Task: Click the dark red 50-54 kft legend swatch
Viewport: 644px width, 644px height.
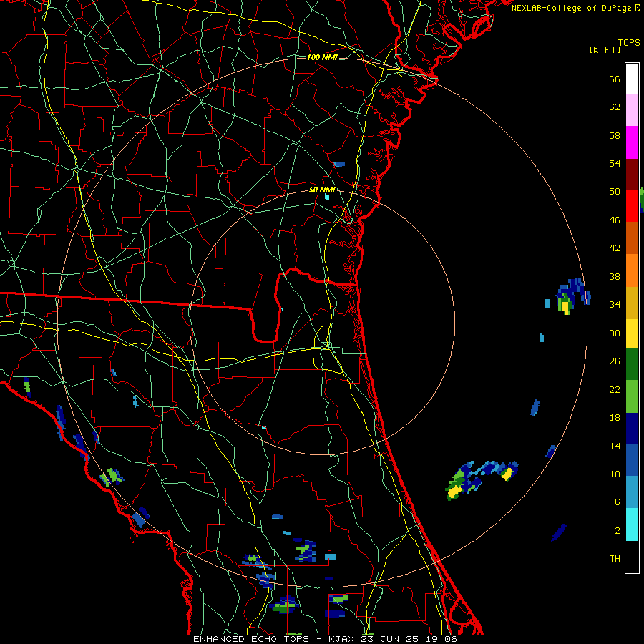Action: tap(632, 175)
